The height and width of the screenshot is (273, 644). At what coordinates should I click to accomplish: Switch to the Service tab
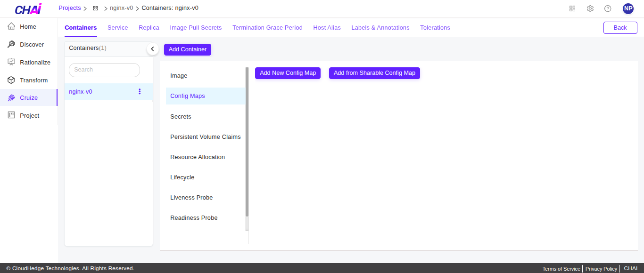tap(117, 27)
